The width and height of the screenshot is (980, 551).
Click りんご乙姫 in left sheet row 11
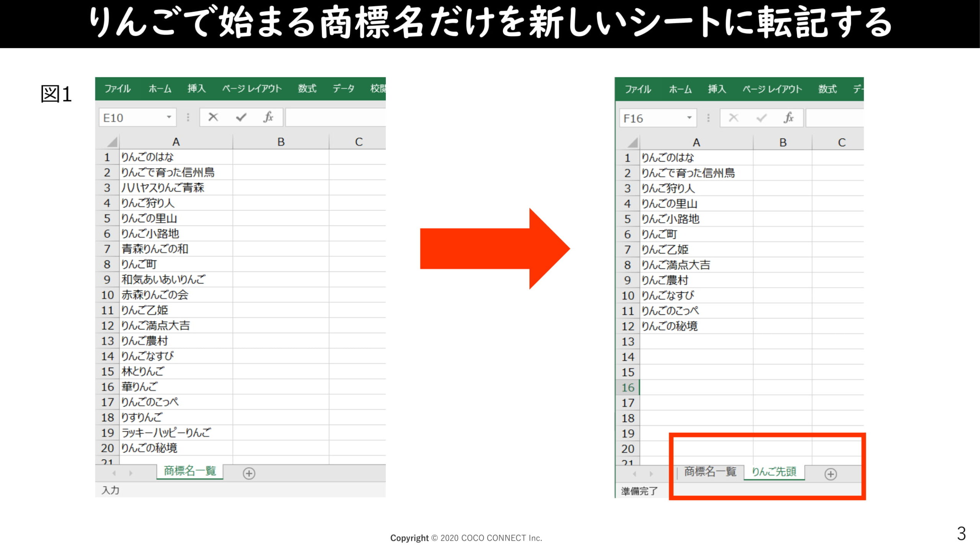pos(176,310)
